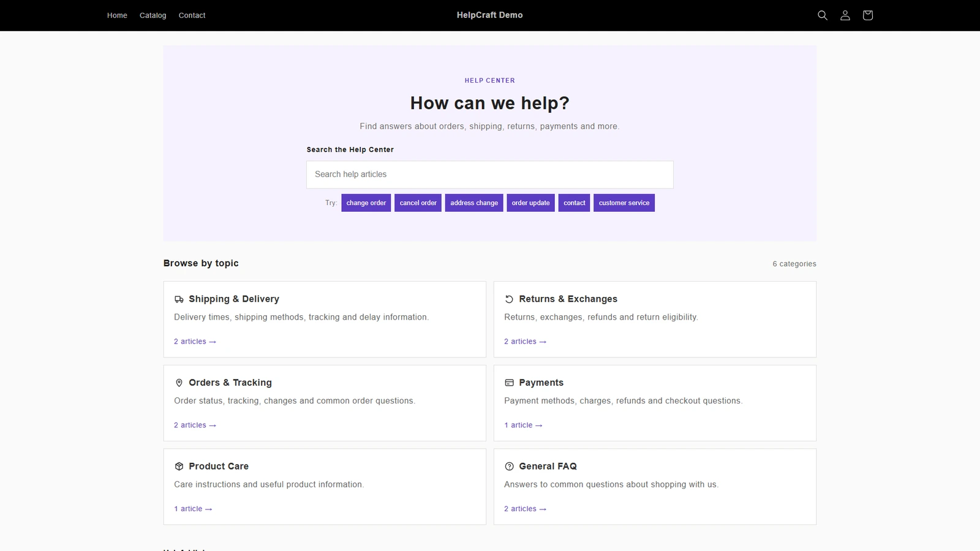The width and height of the screenshot is (980, 551).
Task: View 2 articles link under Returns & Exchanges
Action: 525,342
